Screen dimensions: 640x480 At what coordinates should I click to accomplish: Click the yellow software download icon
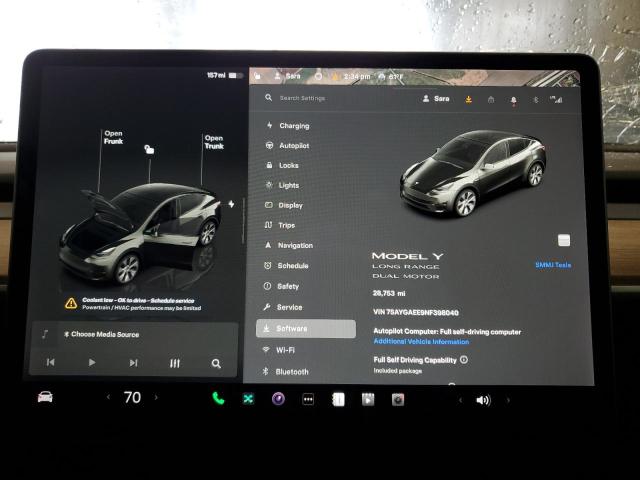tap(469, 99)
